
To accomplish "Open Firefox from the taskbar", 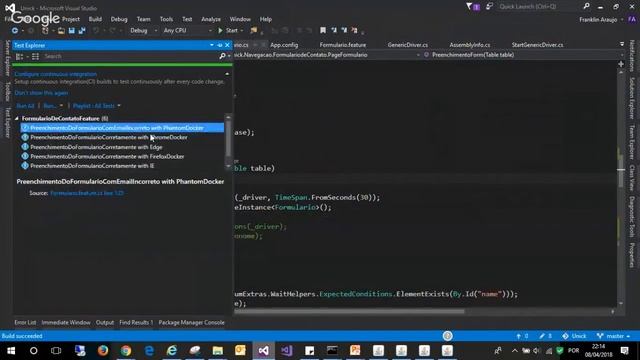I will coord(102,351).
